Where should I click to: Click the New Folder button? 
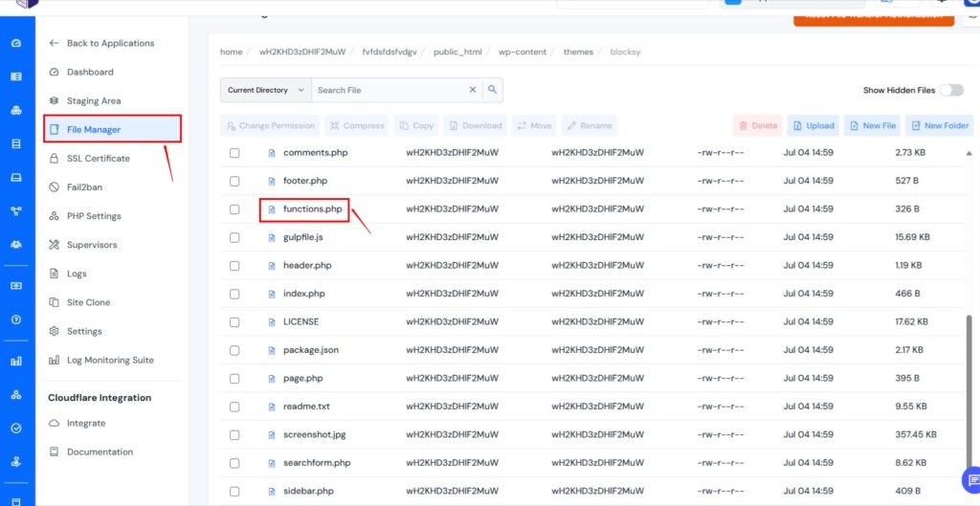[940, 125]
